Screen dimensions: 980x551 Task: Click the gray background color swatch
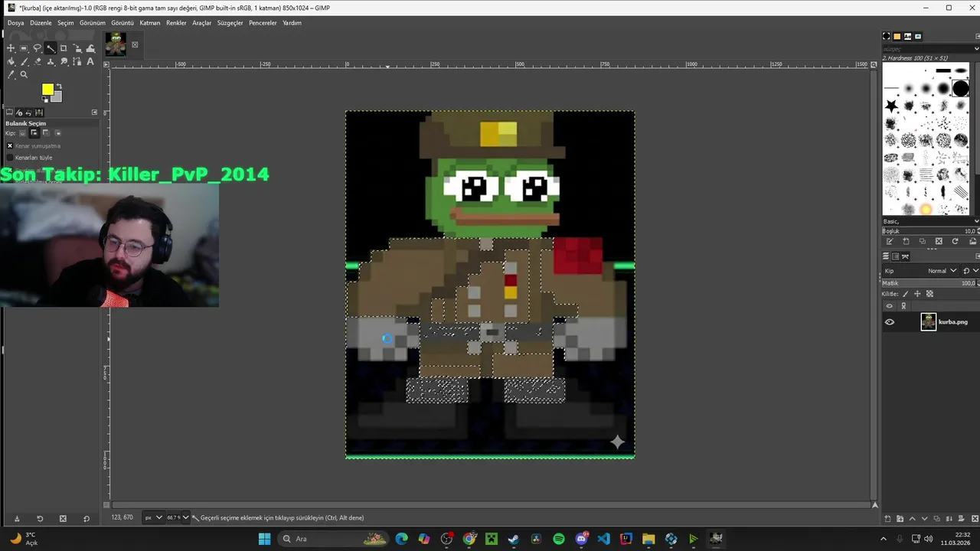[x=56, y=97]
